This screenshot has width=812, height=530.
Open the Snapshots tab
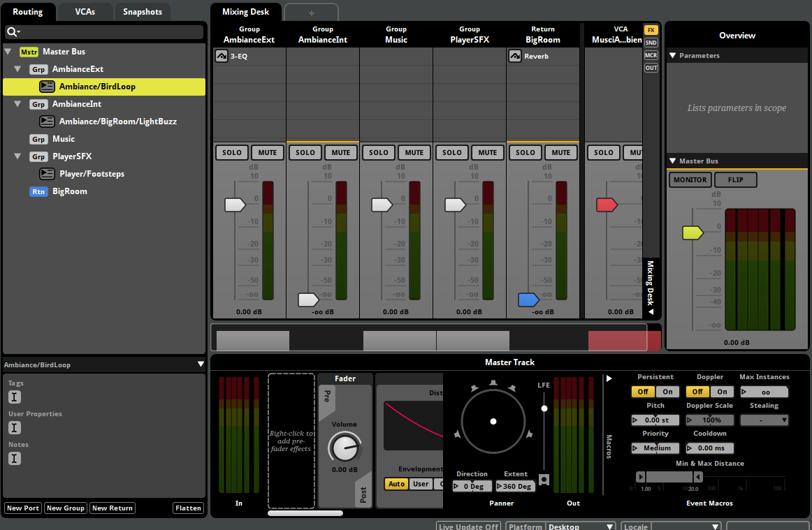(x=143, y=12)
